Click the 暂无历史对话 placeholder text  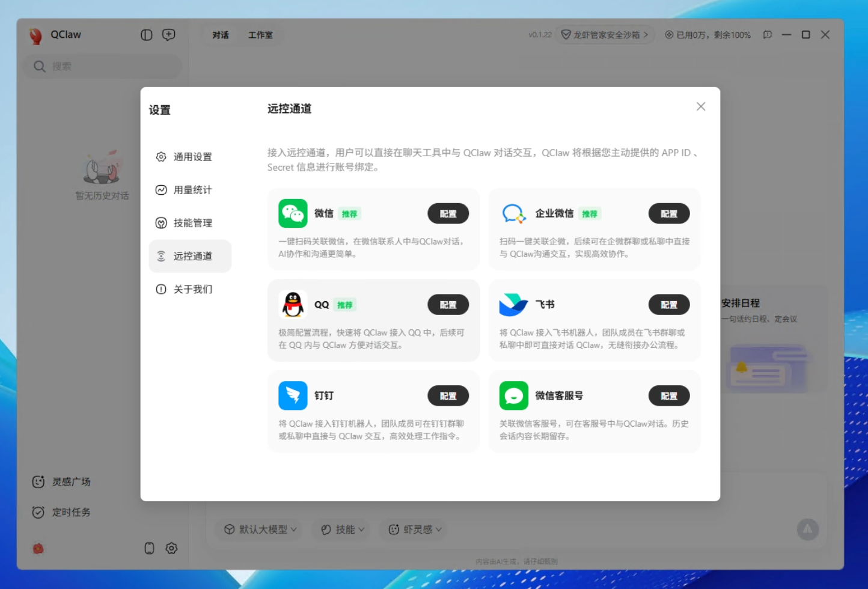pos(102,196)
